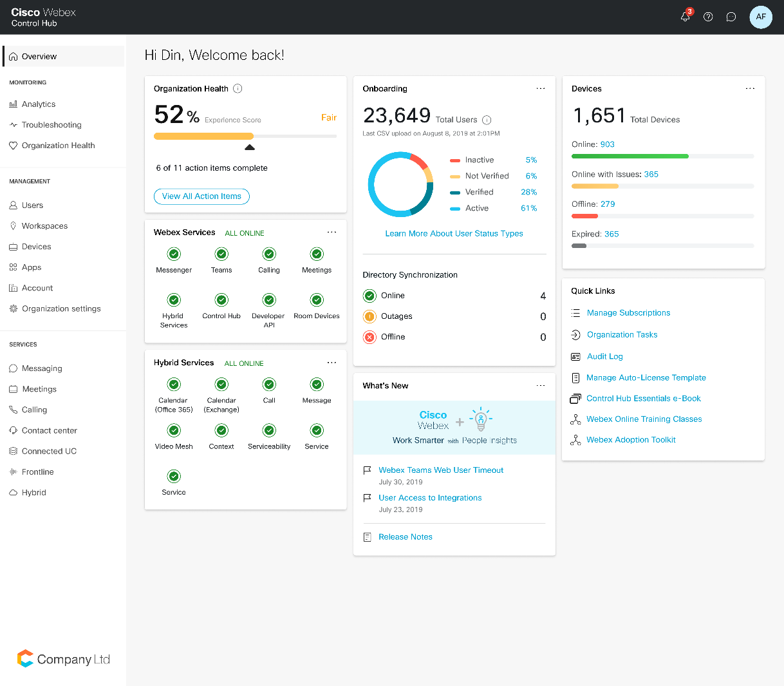Click the Not Verified legend label
Image resolution: width=784 pixels, height=686 pixels.
[487, 176]
